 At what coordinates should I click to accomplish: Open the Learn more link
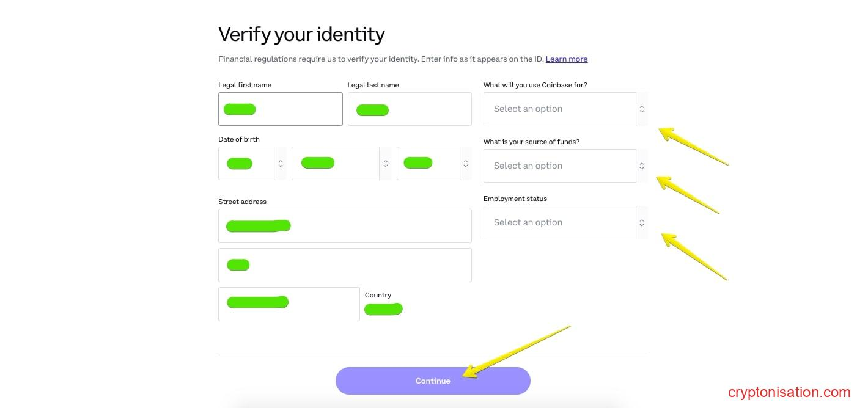point(566,59)
